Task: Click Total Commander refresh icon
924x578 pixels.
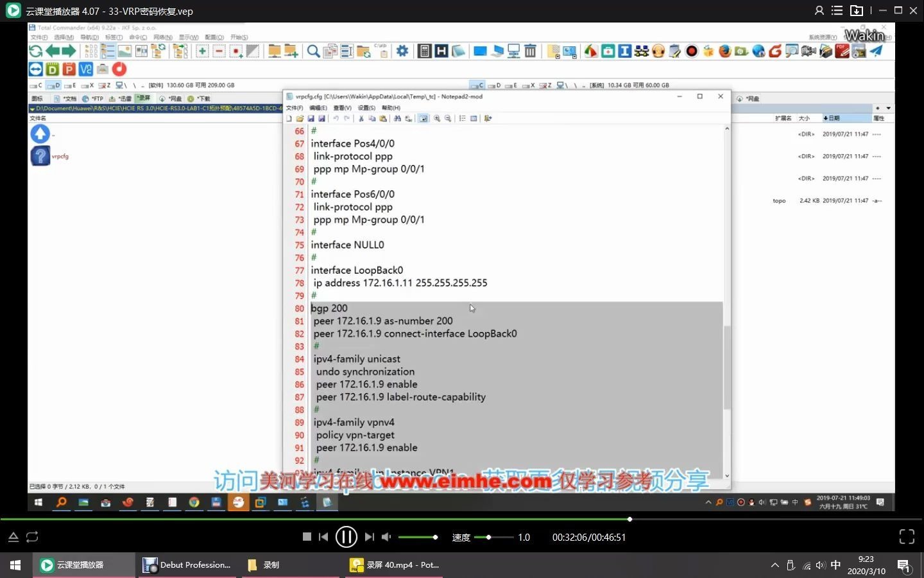Action: 36,51
